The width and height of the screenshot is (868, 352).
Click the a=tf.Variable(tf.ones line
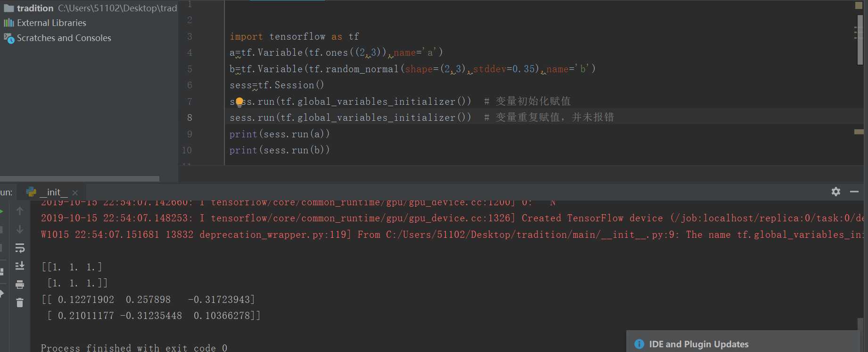336,52
